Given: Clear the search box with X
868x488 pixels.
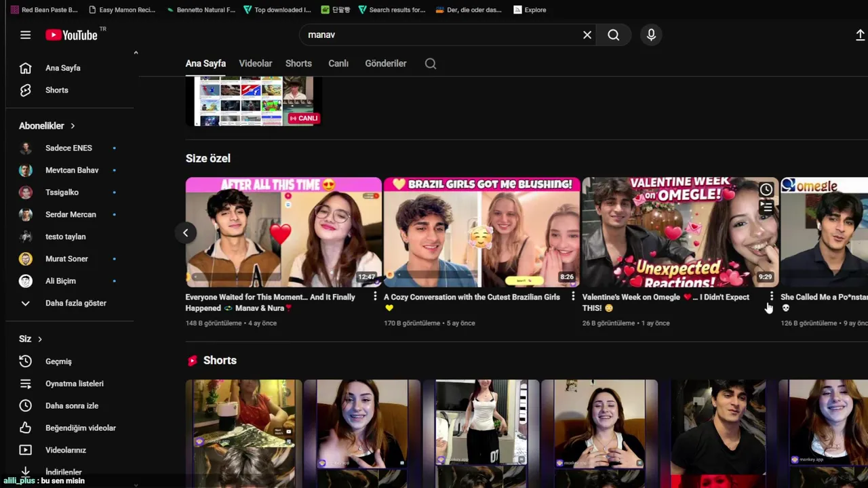Looking at the screenshot, I should coord(587,35).
